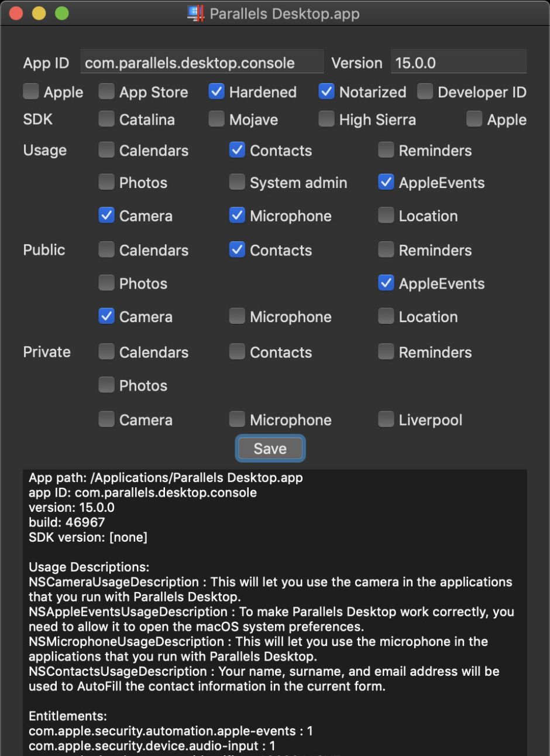Uncheck the Hardened checkbox
The width and height of the screenshot is (550, 756).
[216, 91]
